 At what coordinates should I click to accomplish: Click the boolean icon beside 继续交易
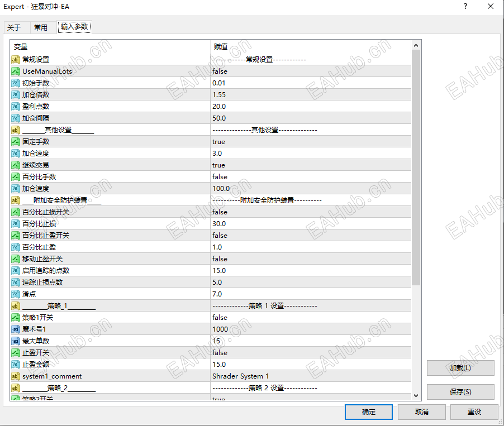pos(16,165)
